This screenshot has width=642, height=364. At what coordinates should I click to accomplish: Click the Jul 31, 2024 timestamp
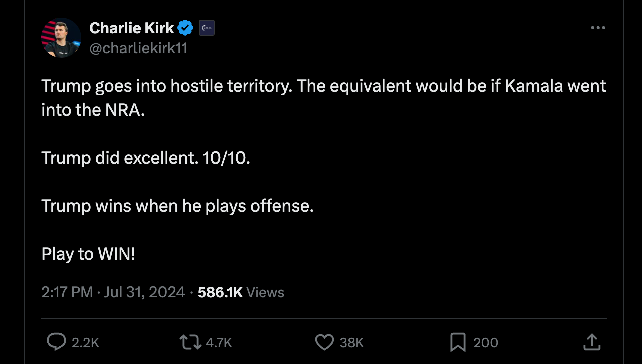[144, 292]
